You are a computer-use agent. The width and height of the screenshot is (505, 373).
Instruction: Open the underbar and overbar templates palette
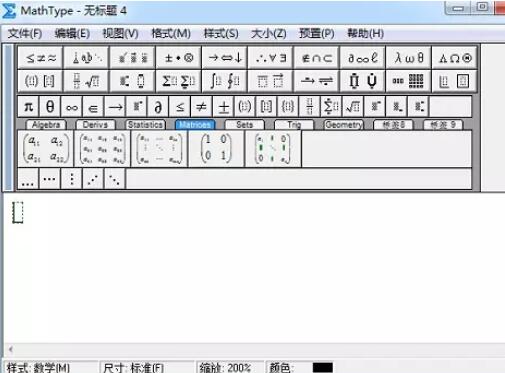pyautogui.click(x=270, y=81)
